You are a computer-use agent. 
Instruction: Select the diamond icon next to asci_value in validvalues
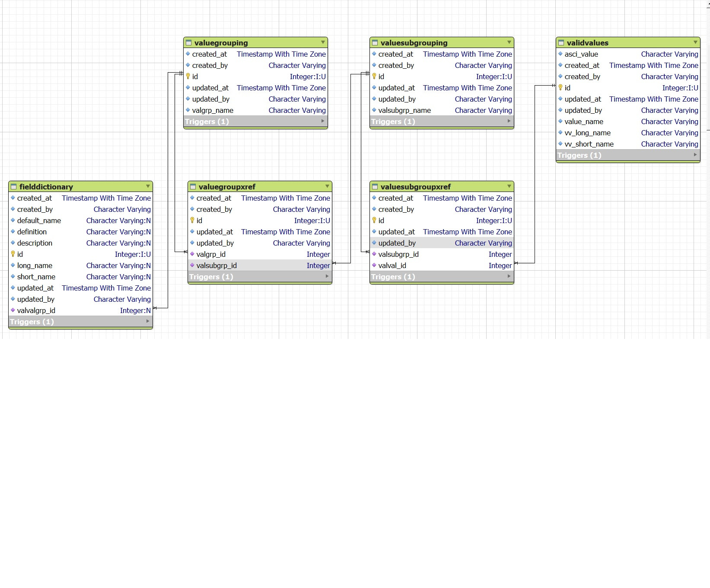pos(560,54)
